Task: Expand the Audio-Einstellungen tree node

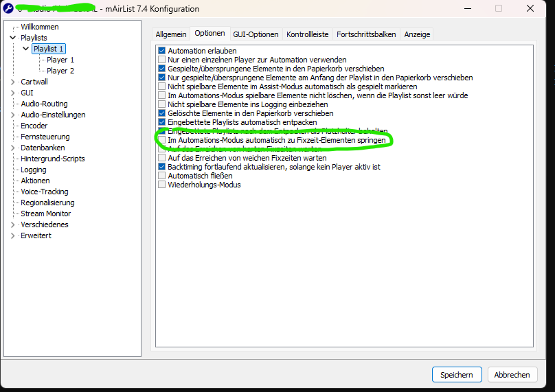Action: point(12,115)
